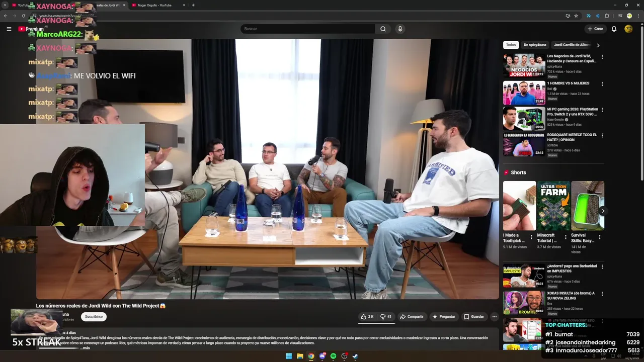Click the Buscar search field
The image size is (644, 362).
(307, 29)
